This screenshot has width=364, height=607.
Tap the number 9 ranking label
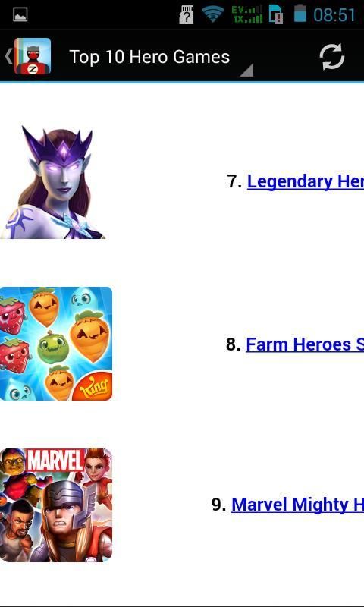(x=219, y=505)
